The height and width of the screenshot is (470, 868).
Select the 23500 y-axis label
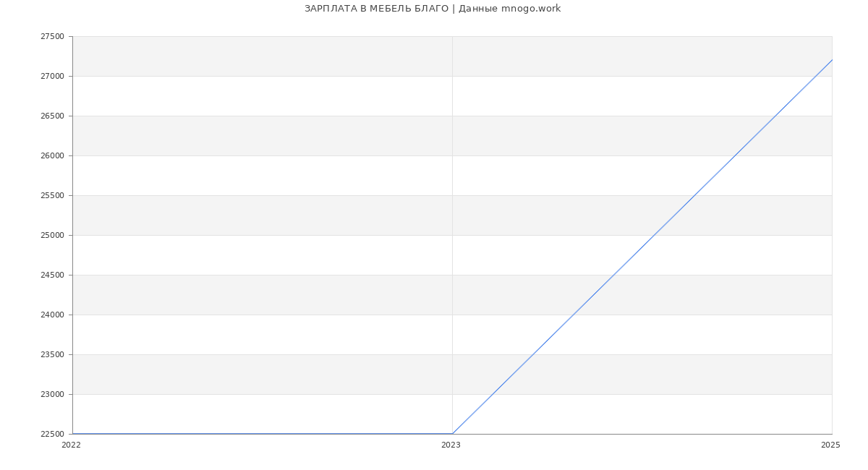[52, 355]
